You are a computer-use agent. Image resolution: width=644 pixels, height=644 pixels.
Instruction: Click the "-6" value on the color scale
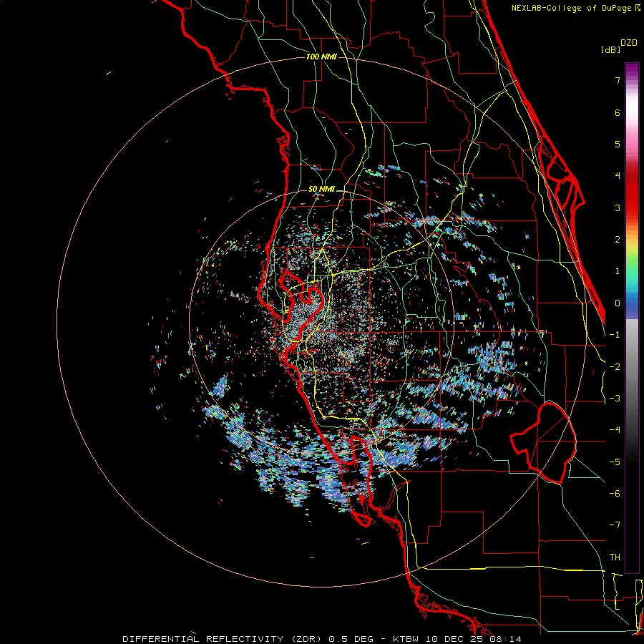pos(615,494)
